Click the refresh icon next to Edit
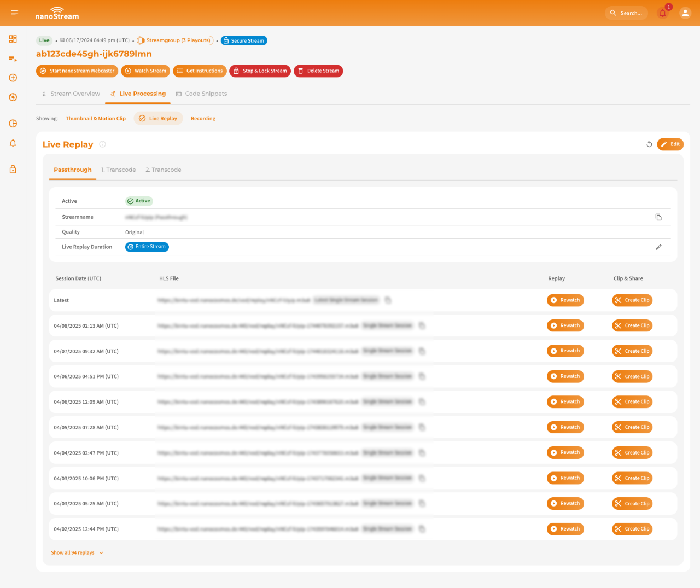 click(x=649, y=144)
